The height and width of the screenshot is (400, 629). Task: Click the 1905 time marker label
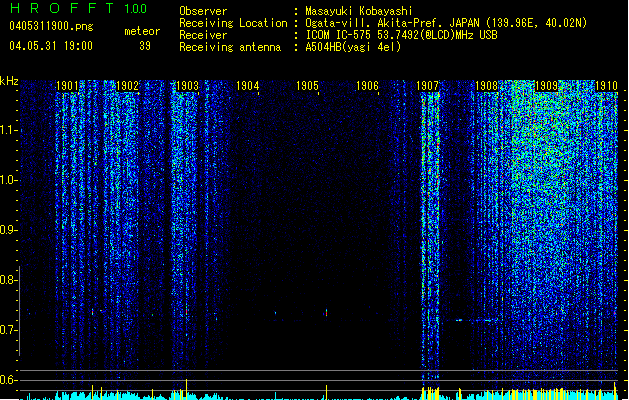(307, 86)
